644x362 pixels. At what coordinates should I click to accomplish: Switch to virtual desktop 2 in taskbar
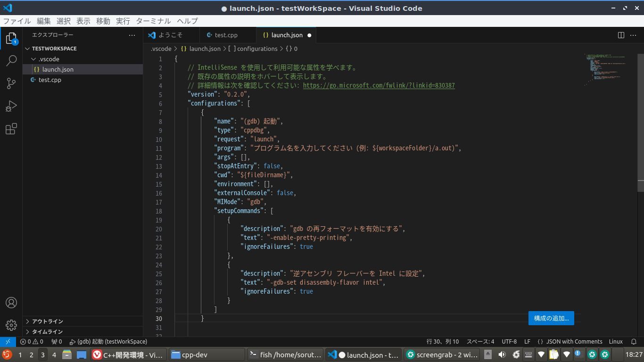[31, 354]
